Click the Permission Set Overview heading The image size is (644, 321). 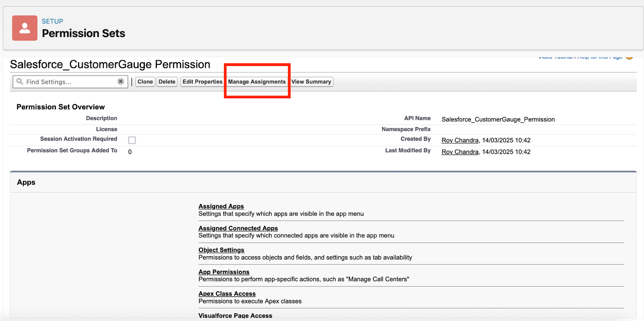pyautogui.click(x=60, y=107)
